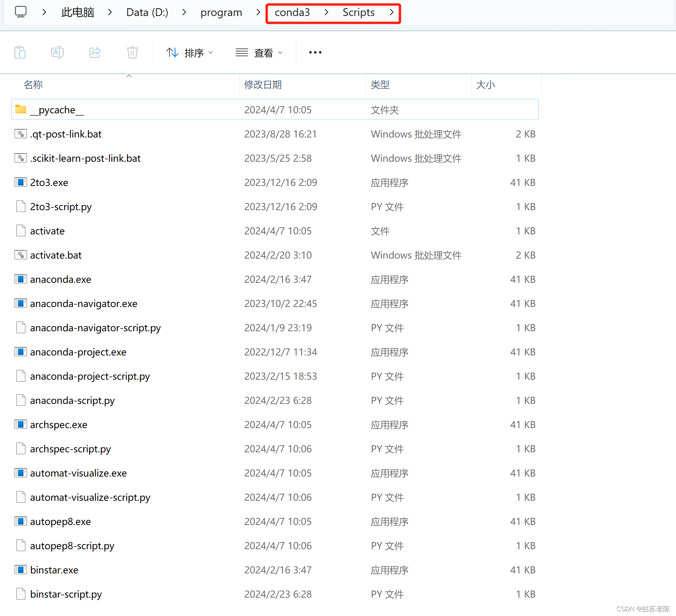Go to 此电脑 in the breadcrumb
676x616 pixels.
coord(78,12)
